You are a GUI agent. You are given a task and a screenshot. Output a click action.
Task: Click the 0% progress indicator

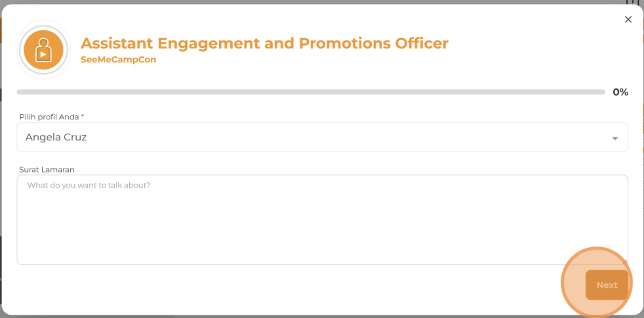tap(620, 92)
